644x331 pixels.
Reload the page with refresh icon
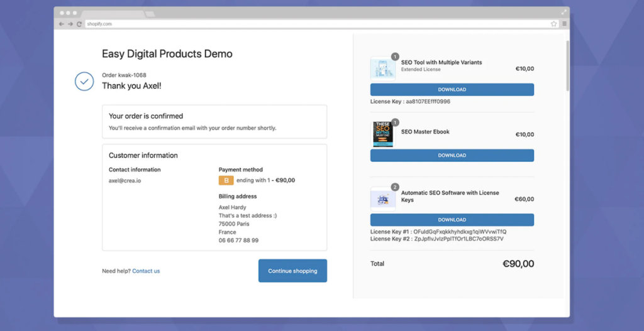[x=79, y=24]
